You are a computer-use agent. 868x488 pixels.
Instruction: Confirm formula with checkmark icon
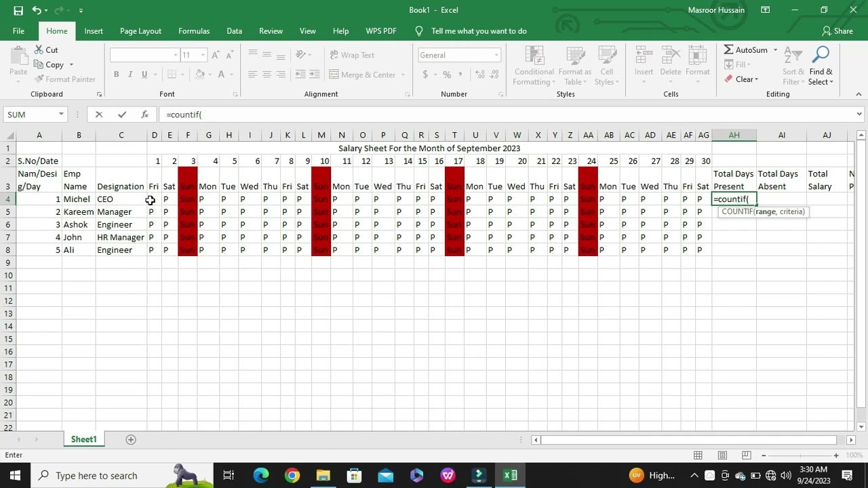click(122, 115)
